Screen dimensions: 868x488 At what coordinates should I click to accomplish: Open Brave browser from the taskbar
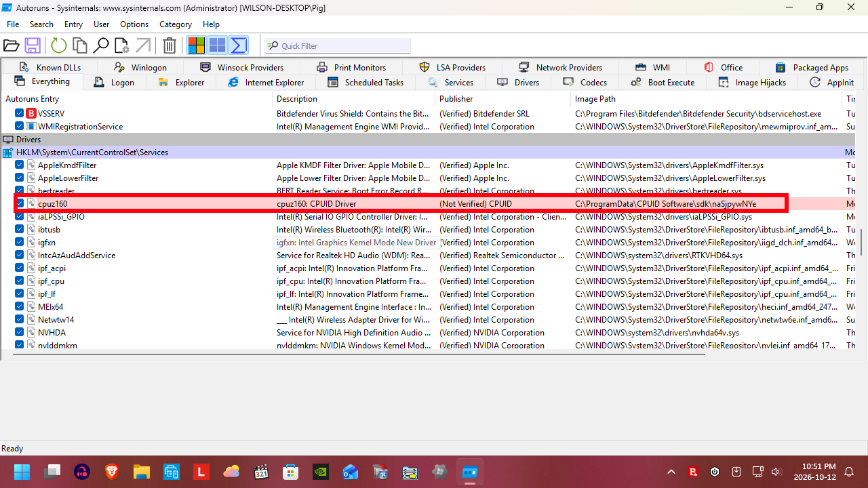tap(111, 472)
